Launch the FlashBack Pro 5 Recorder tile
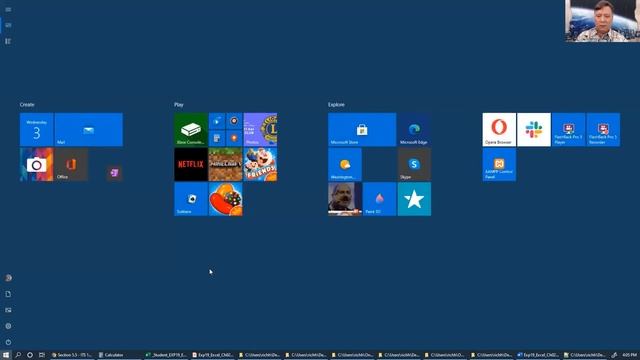This screenshot has height=360, width=640. pos(603,130)
